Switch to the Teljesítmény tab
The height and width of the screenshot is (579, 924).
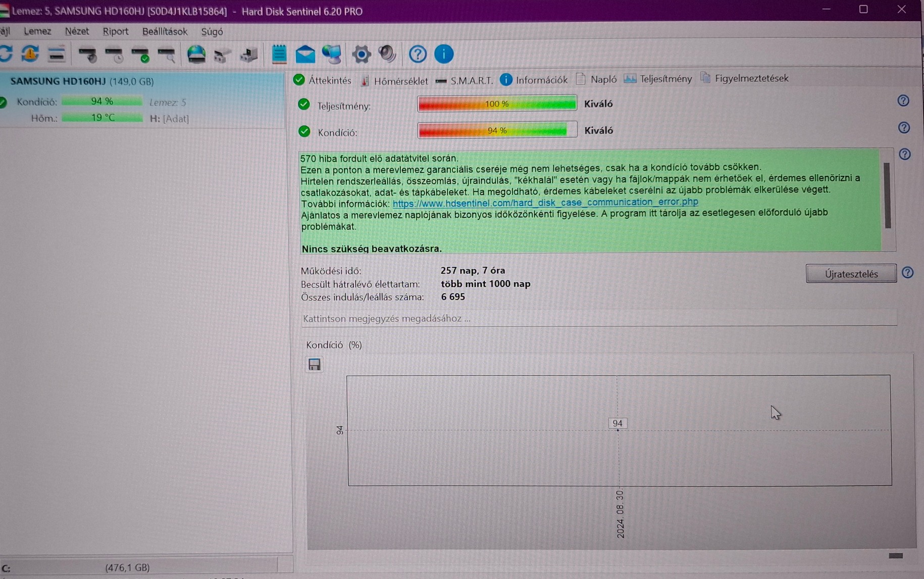pos(658,79)
